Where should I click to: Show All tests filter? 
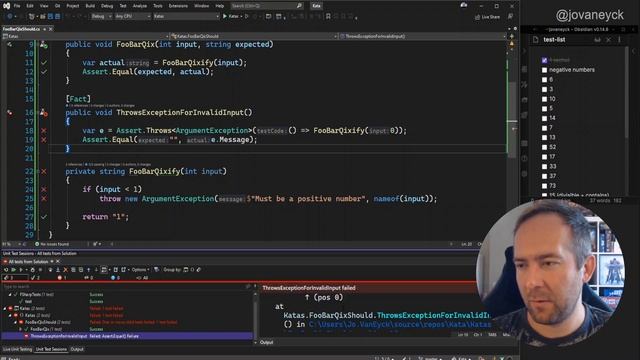(x=143, y=278)
